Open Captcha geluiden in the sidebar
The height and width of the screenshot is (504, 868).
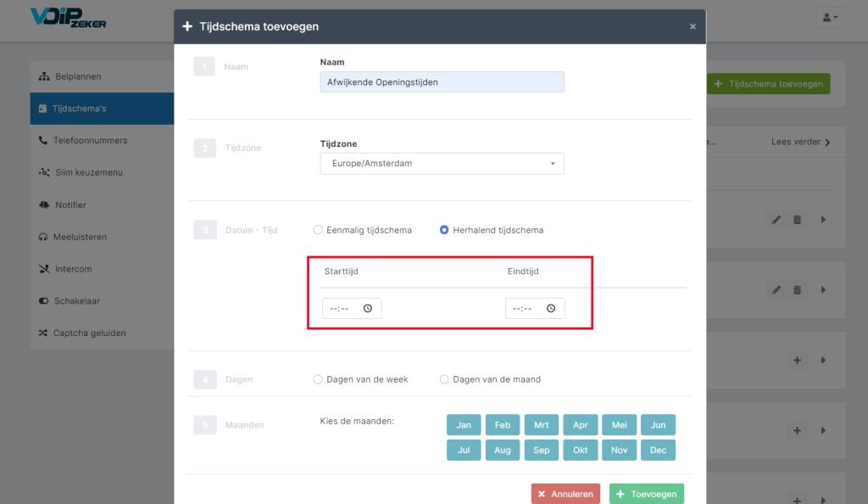coord(102,333)
